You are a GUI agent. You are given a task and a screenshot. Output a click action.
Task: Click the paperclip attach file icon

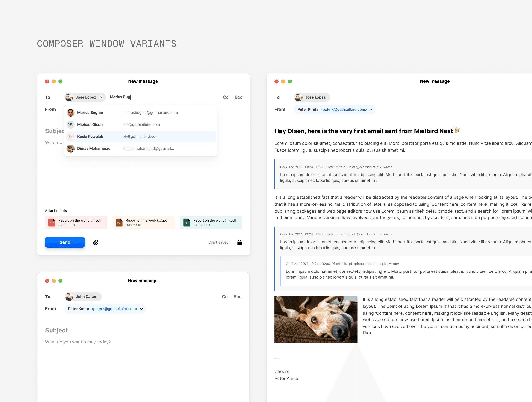click(95, 242)
